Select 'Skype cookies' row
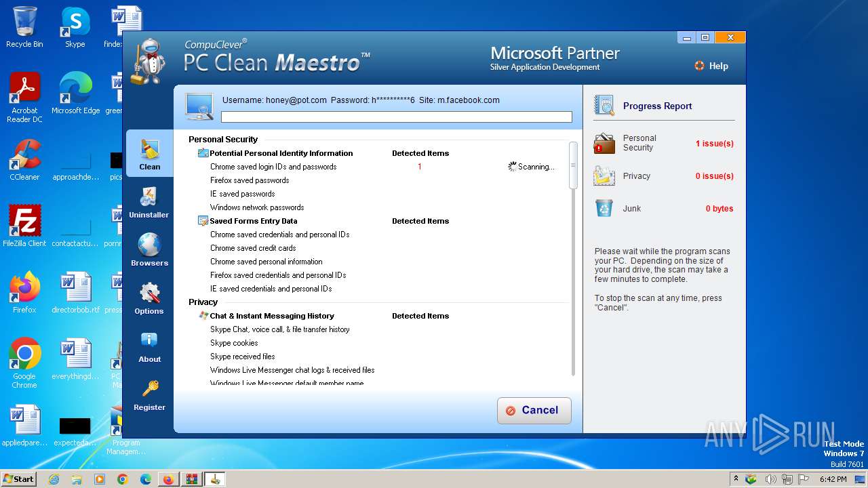 234,343
